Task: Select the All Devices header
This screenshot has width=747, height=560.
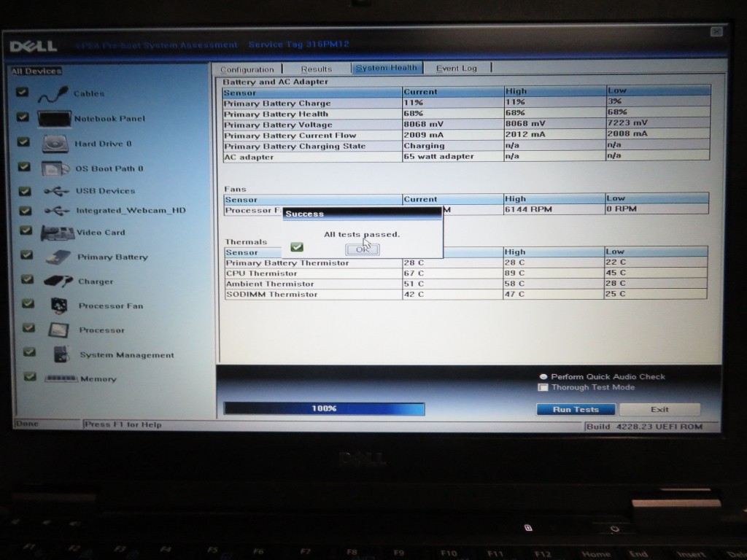Action: point(36,71)
